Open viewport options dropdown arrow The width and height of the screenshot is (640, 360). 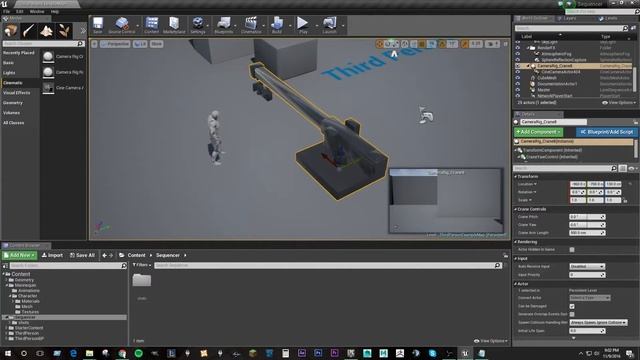[x=94, y=44]
